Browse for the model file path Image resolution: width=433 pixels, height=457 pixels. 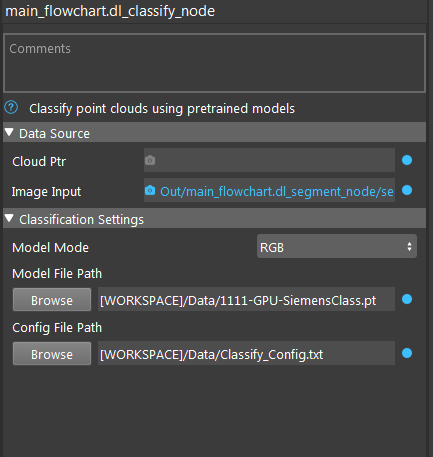coord(52,300)
